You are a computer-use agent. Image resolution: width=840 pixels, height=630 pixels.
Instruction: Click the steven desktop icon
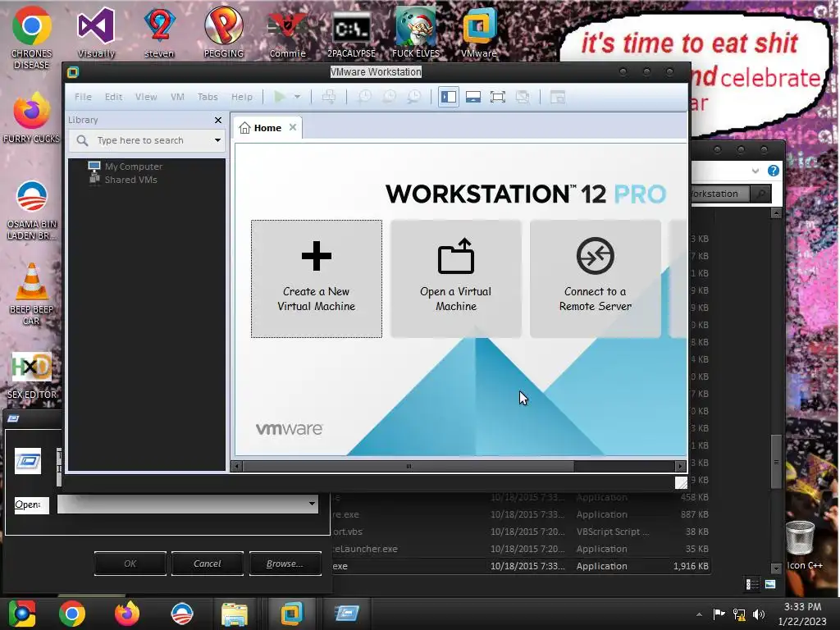pyautogui.click(x=160, y=32)
